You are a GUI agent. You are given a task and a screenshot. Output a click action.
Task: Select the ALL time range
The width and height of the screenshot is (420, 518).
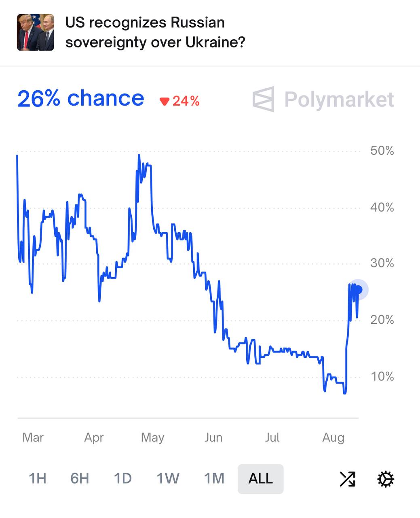pyautogui.click(x=260, y=479)
